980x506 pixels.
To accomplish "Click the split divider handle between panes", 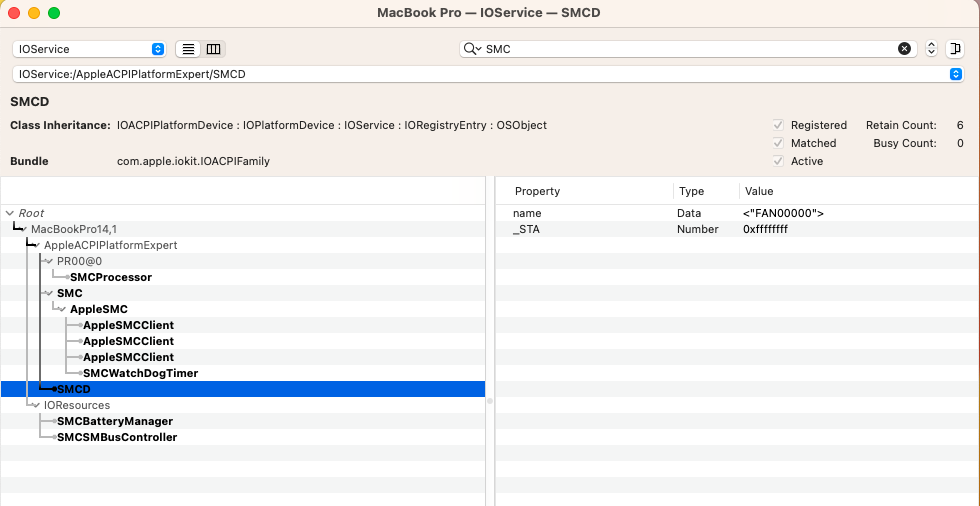I will (490, 401).
